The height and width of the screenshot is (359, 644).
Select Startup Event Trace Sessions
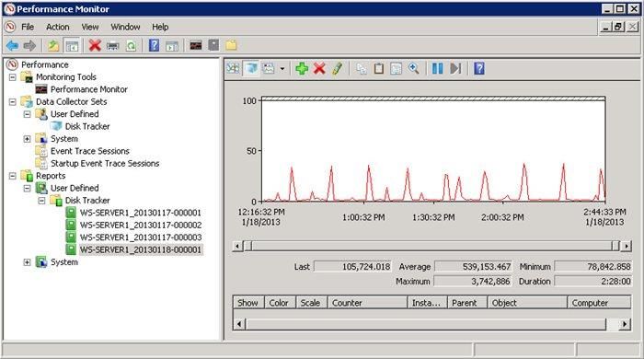pos(105,163)
